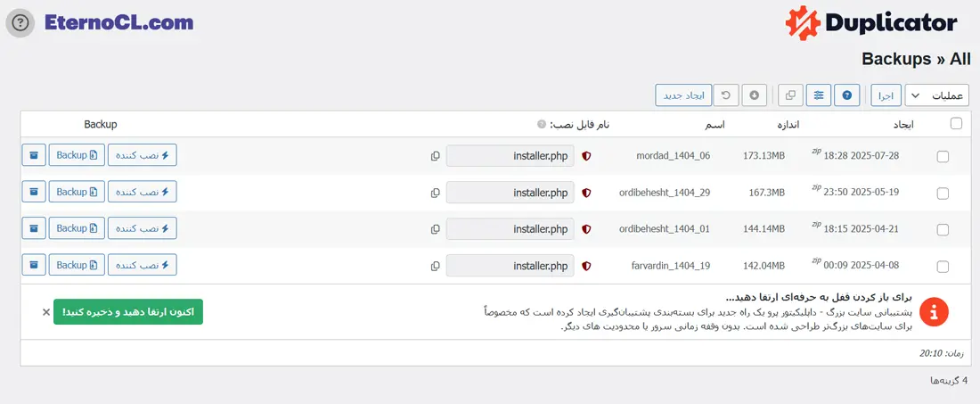Select checkbox for backup dated 2025-05-19

(x=943, y=194)
